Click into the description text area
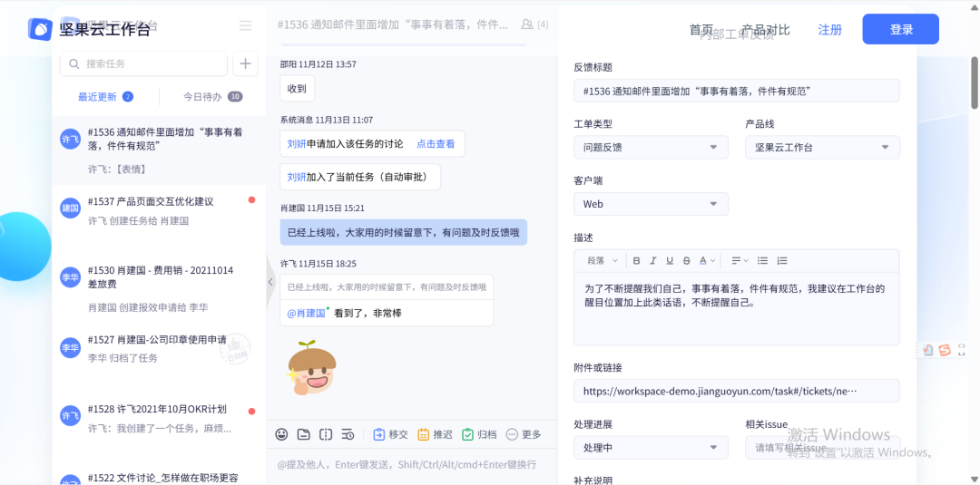Viewport: 980px width, 485px height. (x=736, y=308)
